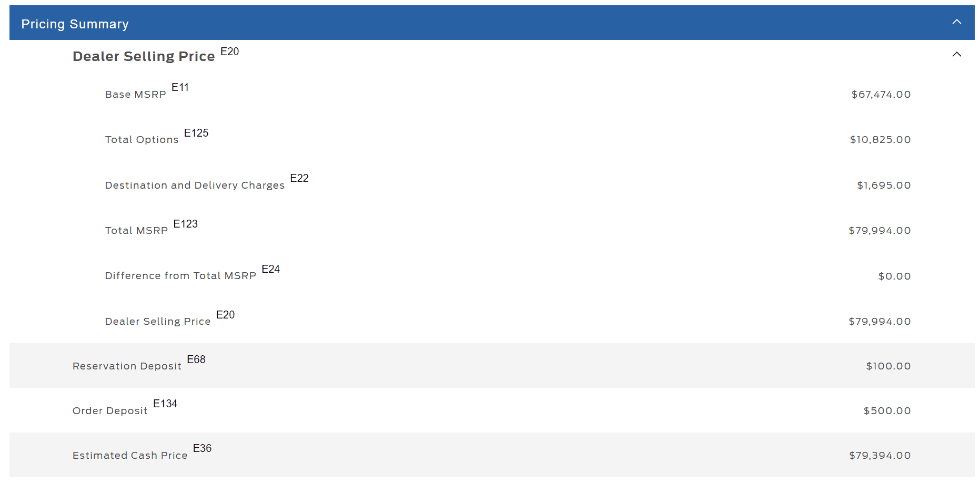The height and width of the screenshot is (484, 980).
Task: Open footnote E20 on Dealer Selling Price row
Action: tap(225, 315)
